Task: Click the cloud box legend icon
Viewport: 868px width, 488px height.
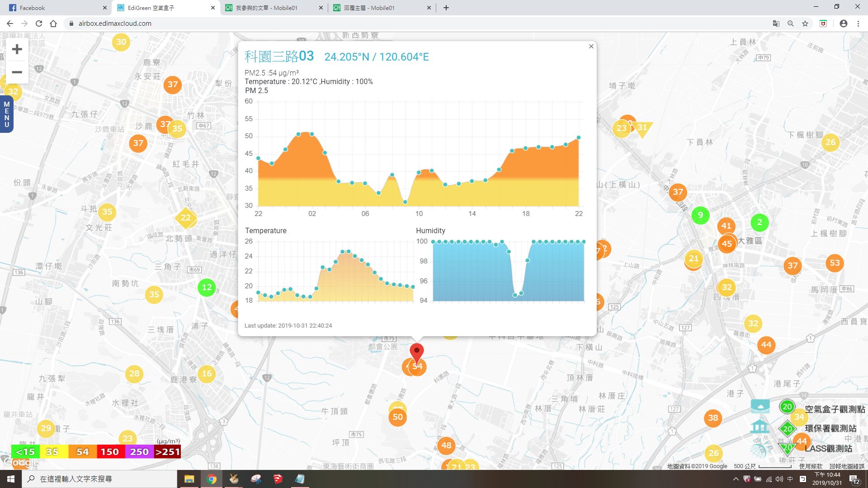Action: click(760, 406)
